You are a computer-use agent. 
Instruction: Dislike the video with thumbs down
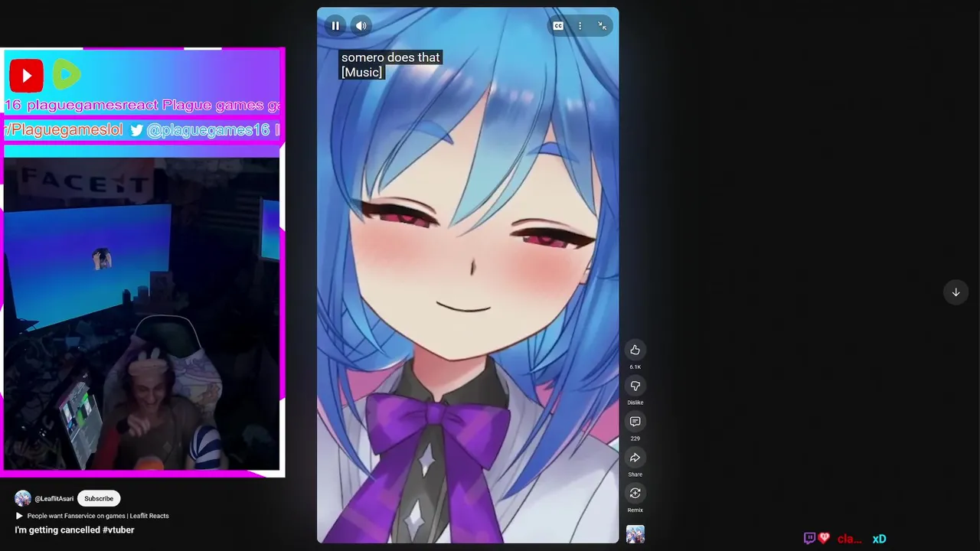(x=635, y=386)
